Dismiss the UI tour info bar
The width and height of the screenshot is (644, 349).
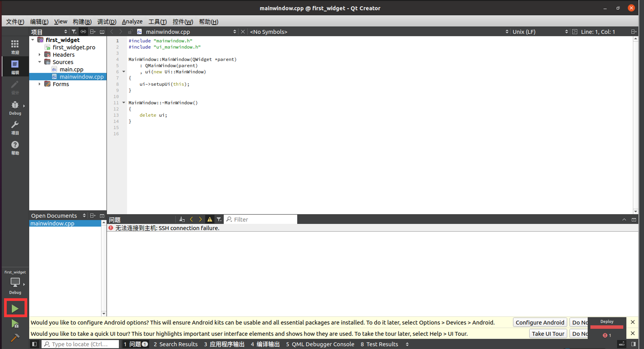pos(632,334)
